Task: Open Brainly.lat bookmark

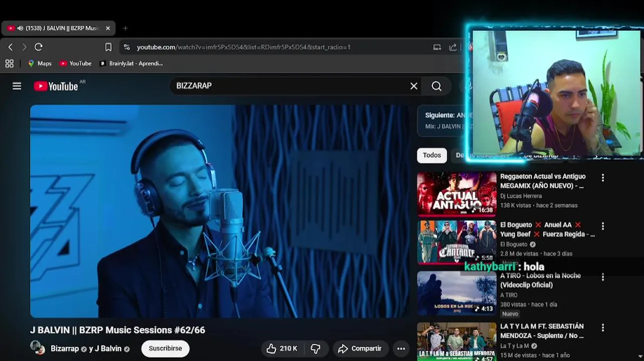Action: pos(131,63)
